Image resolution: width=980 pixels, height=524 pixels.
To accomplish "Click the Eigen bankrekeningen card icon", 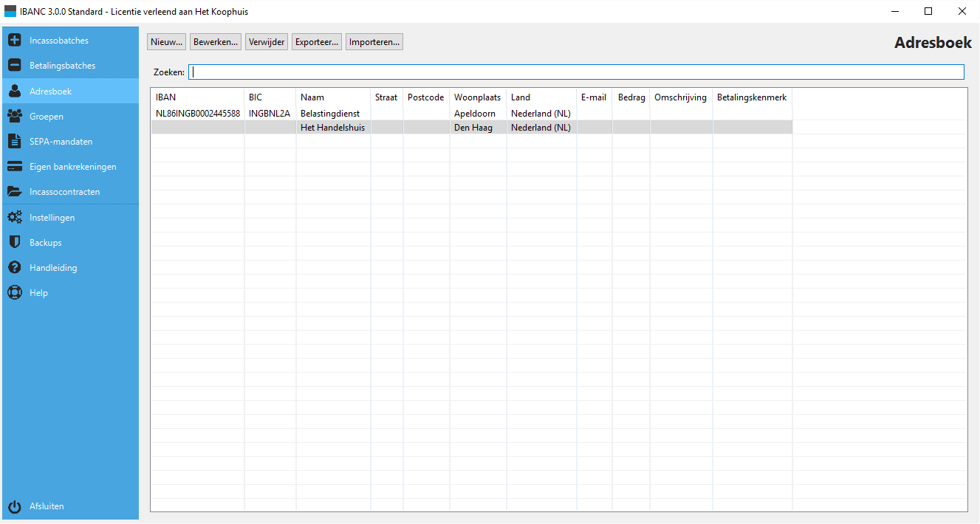I will (15, 166).
